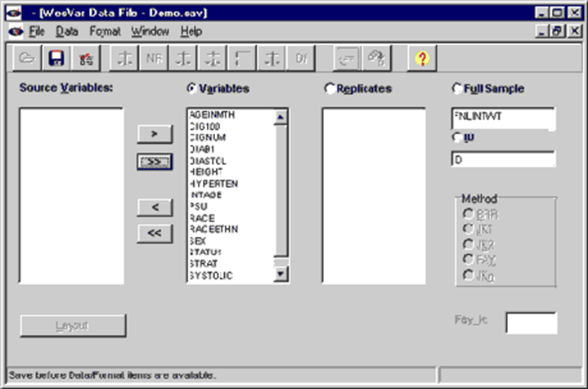Click the disabled NR toolbar icon

click(x=154, y=58)
